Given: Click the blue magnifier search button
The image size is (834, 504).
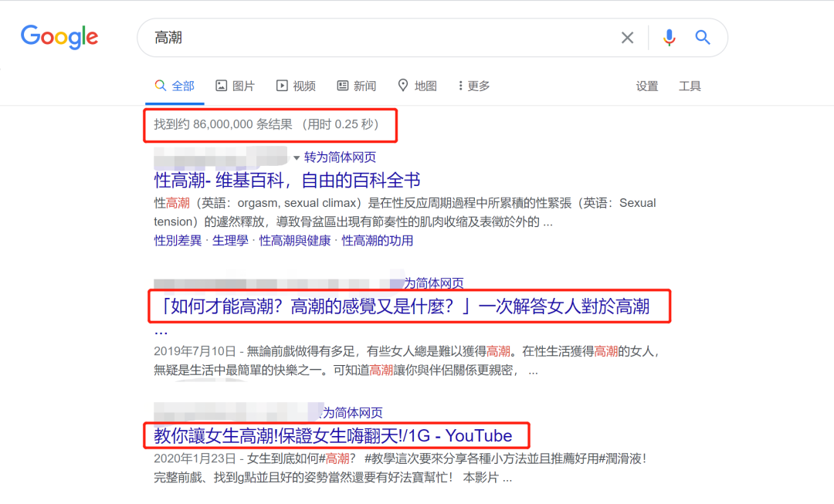Looking at the screenshot, I should [x=703, y=38].
